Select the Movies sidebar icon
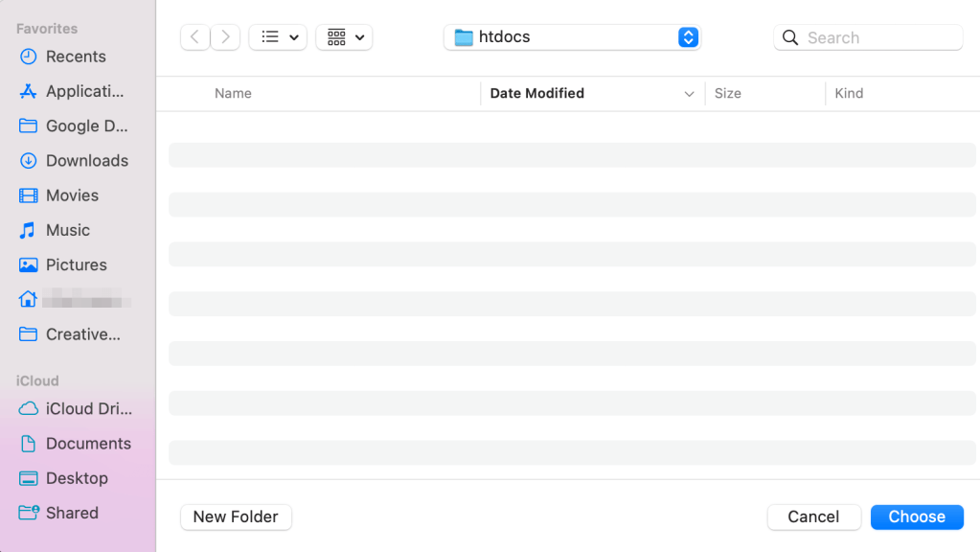980x552 pixels. [x=72, y=195]
